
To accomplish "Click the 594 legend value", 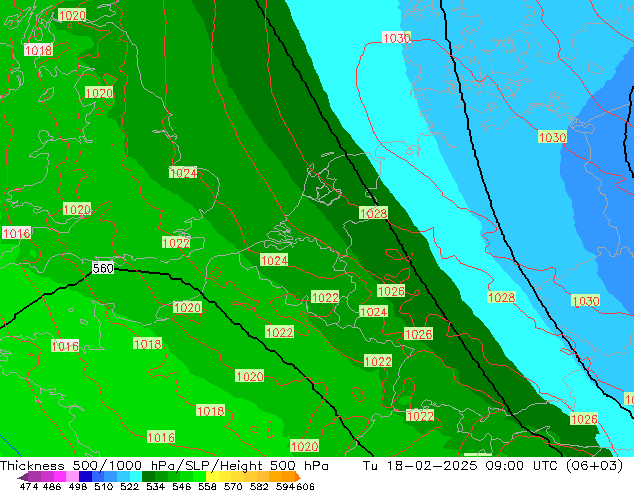I will tap(285, 486).
